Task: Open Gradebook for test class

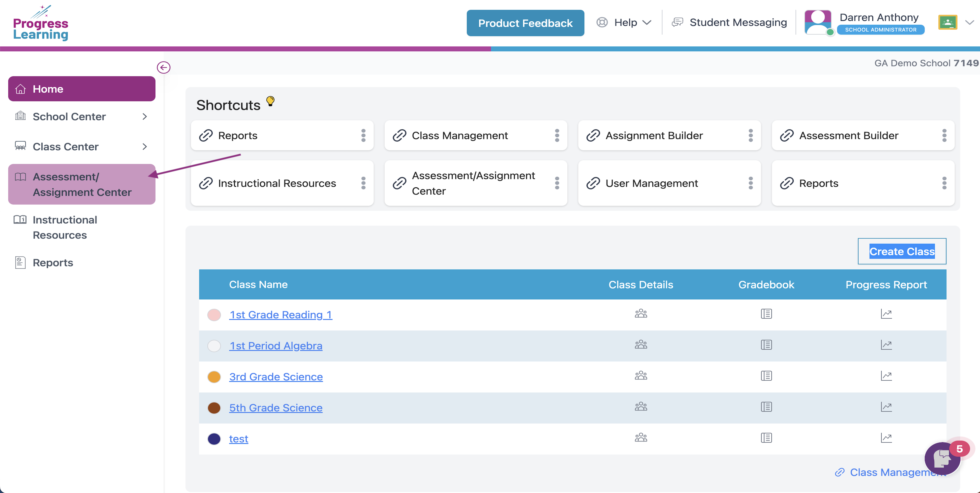Action: coord(766,438)
